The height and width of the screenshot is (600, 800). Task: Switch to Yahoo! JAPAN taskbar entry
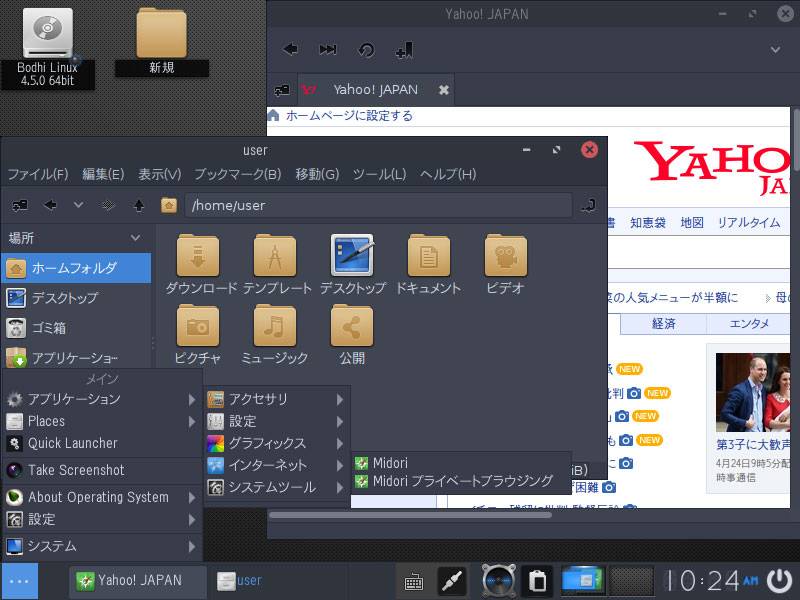pos(138,581)
